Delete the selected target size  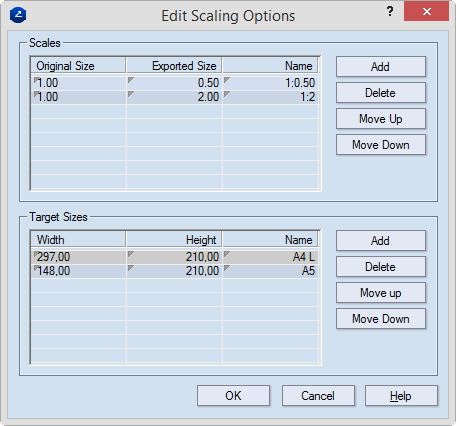pos(381,267)
